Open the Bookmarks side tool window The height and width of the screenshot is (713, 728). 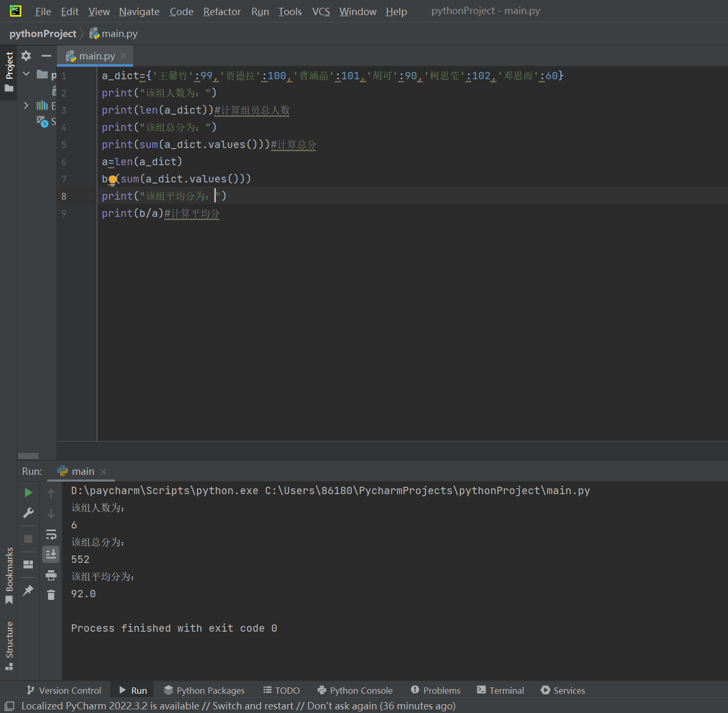coord(9,575)
